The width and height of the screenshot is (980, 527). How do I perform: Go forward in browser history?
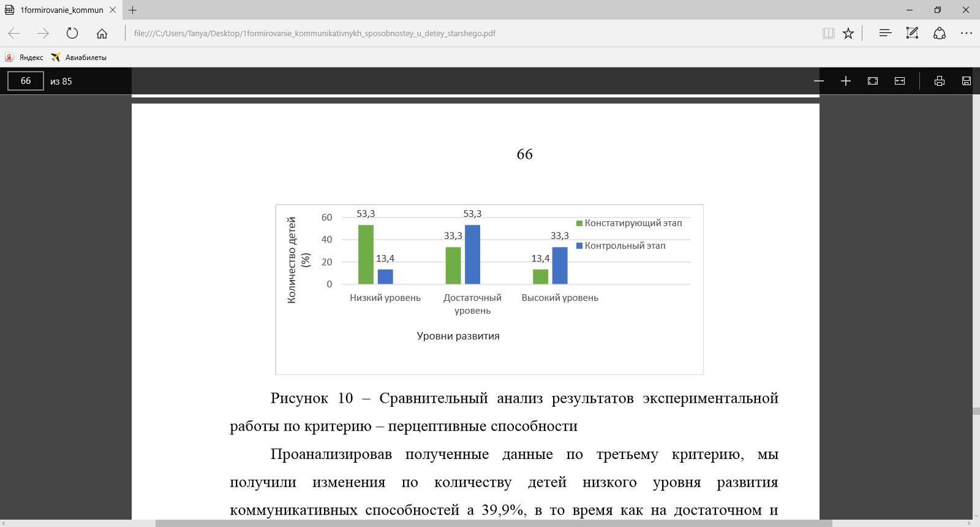tap(43, 33)
